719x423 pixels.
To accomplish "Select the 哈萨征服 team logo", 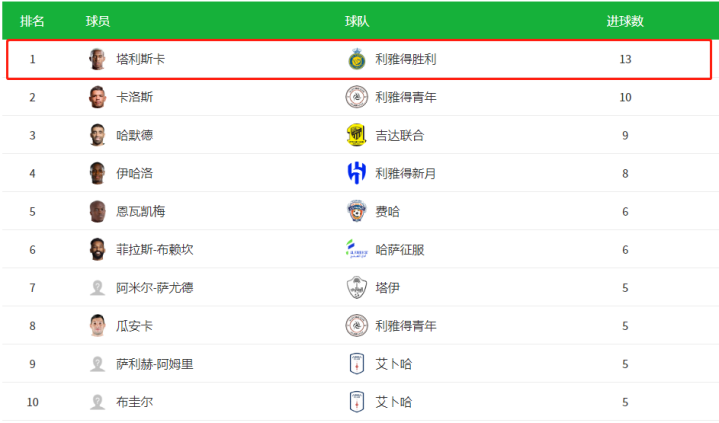I will [357, 249].
